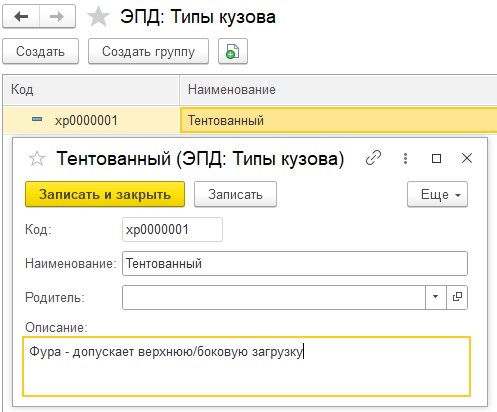Close the Тентованный dialog

coord(467,158)
